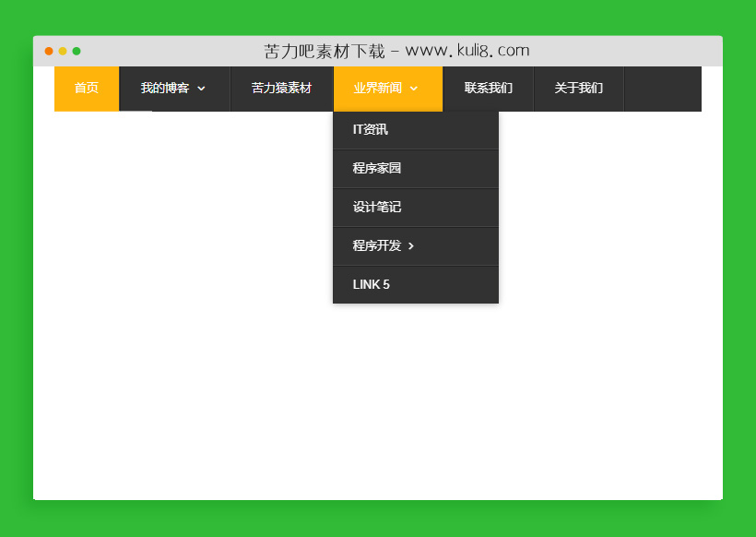Select the 我的博客 menu item
Image resolution: width=756 pixels, height=537 pixels.
[x=164, y=89]
